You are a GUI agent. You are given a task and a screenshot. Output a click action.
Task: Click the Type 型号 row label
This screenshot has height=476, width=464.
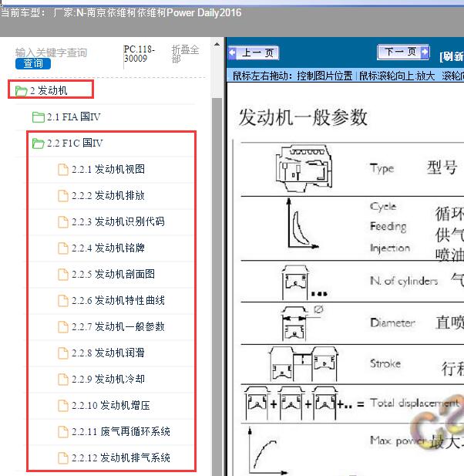click(413, 167)
